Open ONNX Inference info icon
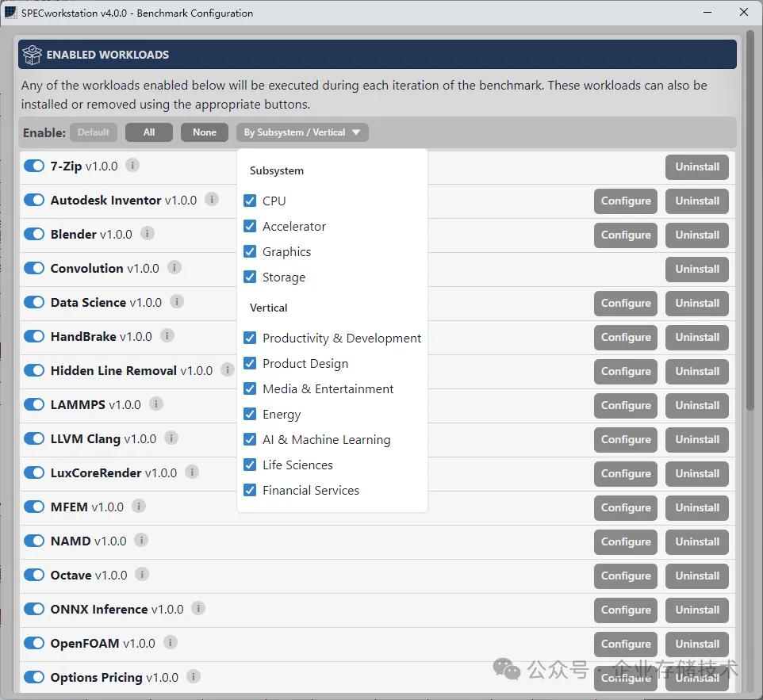The height and width of the screenshot is (700, 763). pos(198,609)
